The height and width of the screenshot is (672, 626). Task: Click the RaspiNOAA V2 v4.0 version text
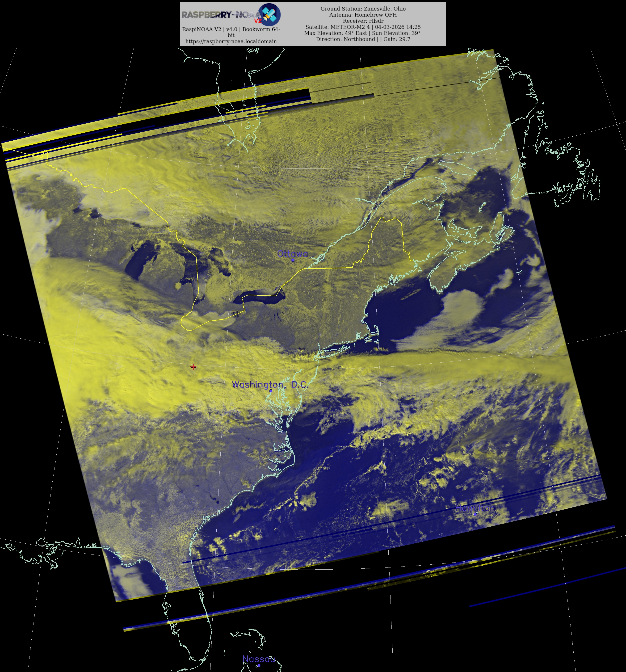point(231,29)
